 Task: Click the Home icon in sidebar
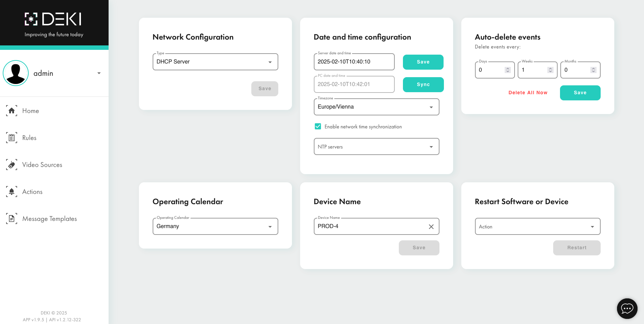point(12,111)
